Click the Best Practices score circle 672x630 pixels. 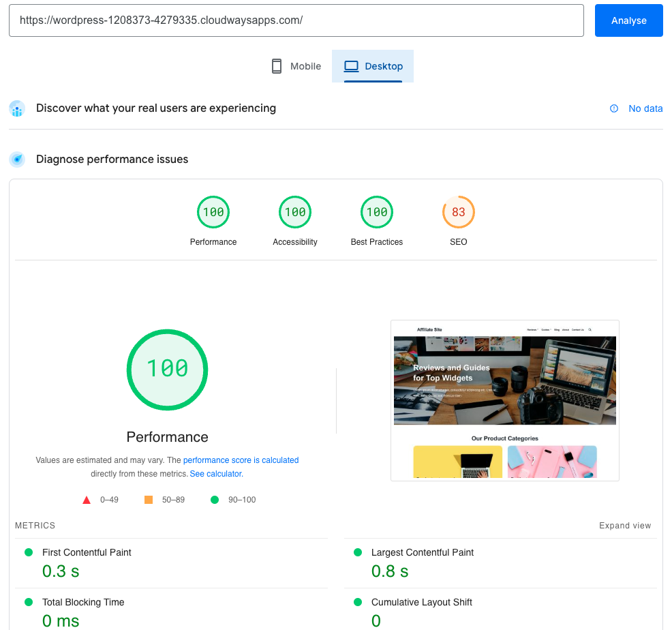[x=376, y=211]
